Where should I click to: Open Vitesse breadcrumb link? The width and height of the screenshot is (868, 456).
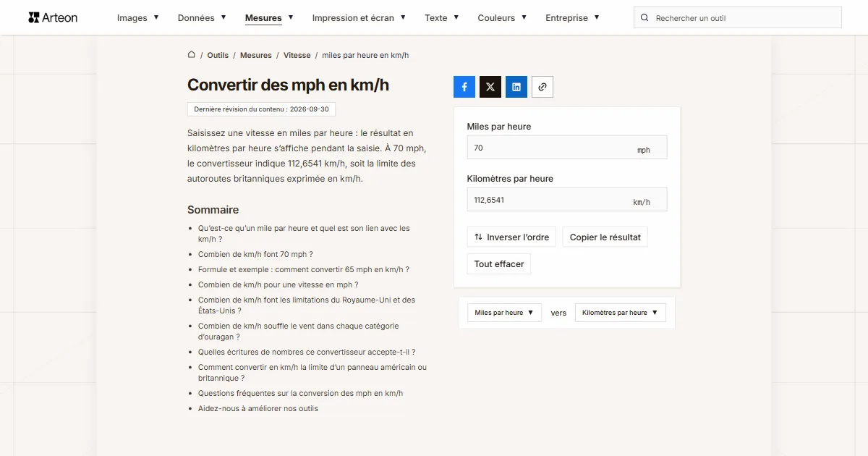[297, 55]
